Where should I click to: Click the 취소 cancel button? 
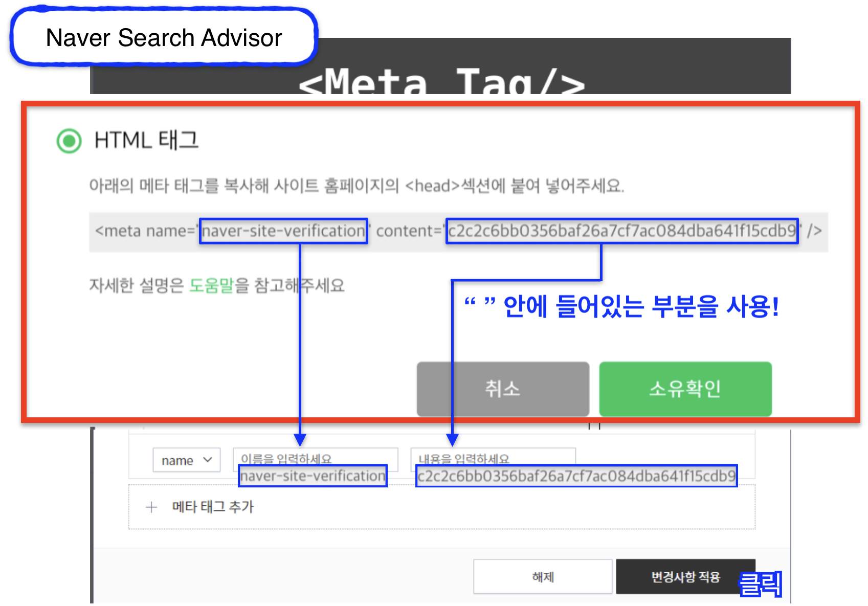(503, 389)
